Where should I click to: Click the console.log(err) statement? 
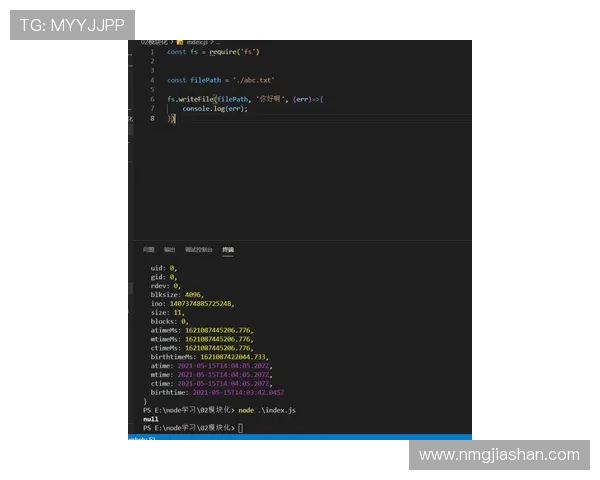click(x=214, y=108)
